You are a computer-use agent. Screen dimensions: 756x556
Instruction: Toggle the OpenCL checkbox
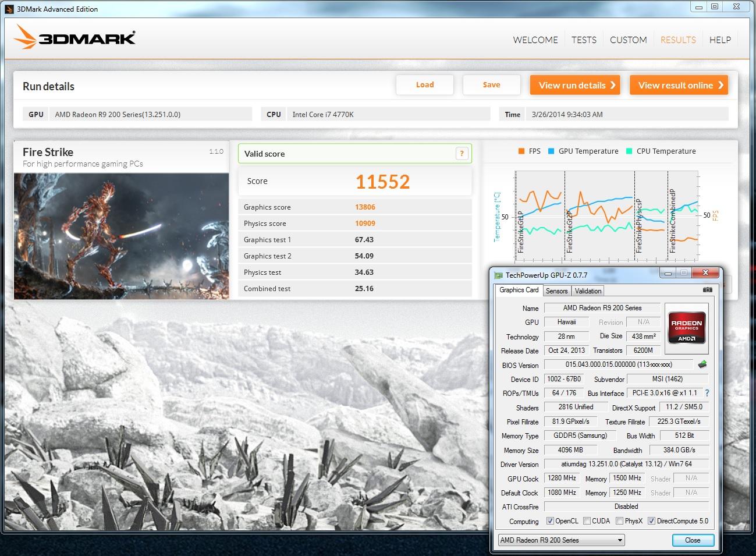(550, 521)
